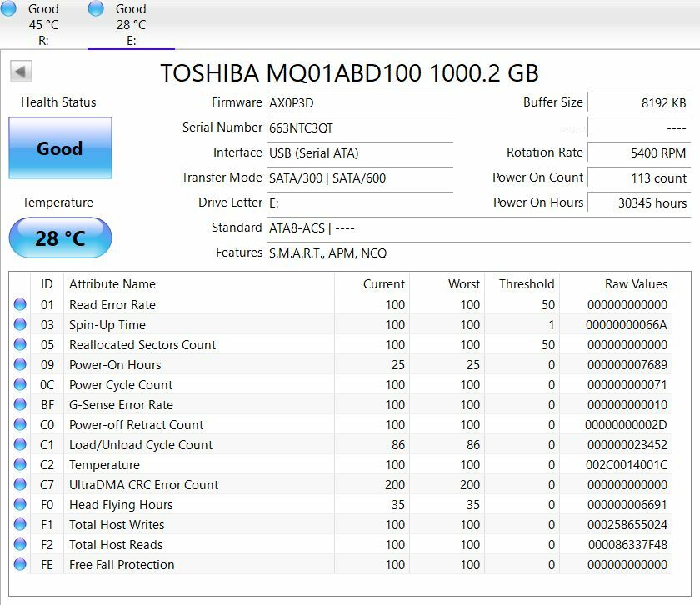
Task: Click the 28 °C temperature indicator
Action: click(60, 238)
